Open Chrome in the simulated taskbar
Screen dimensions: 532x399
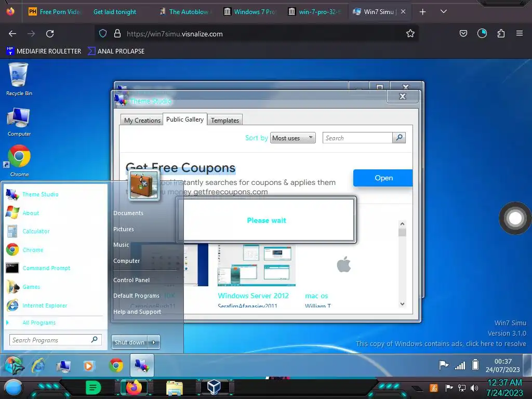(116, 365)
